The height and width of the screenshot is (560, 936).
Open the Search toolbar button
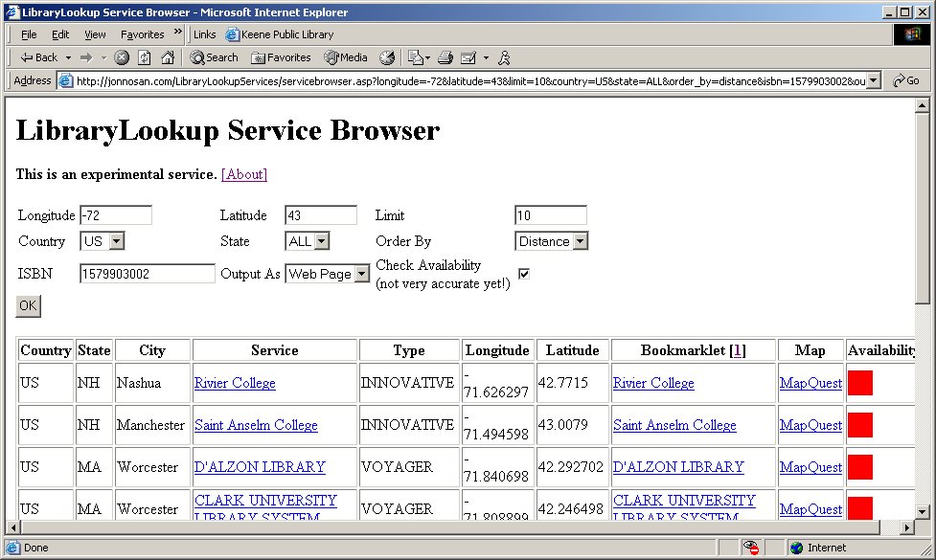(x=214, y=57)
